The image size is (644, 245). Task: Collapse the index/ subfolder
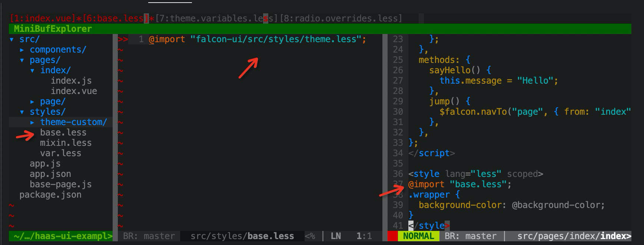click(33, 70)
